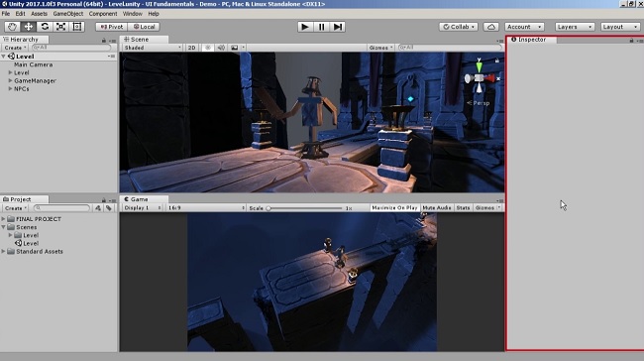
Task: Switch to the Game tab
Action: pyautogui.click(x=140, y=199)
